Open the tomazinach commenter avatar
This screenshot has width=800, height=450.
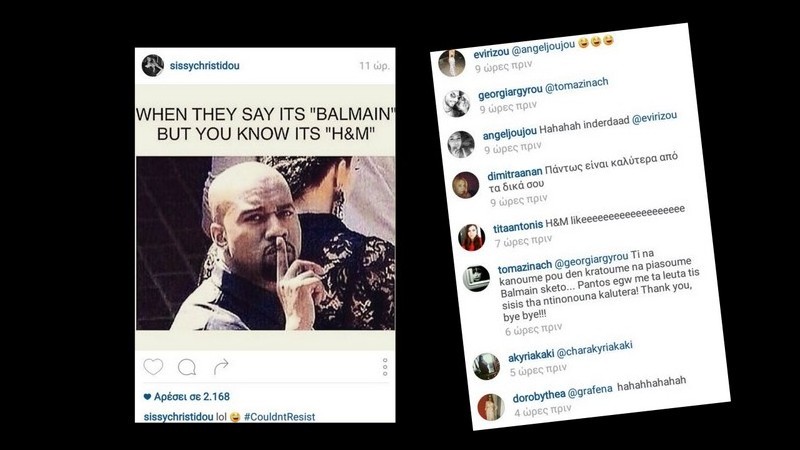tap(476, 279)
